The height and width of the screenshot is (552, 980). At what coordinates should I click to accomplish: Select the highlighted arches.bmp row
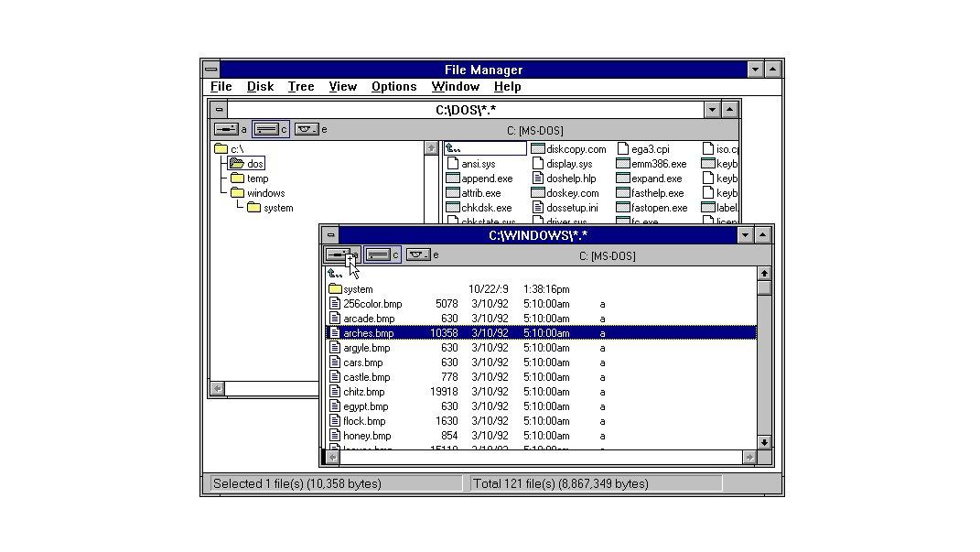(x=542, y=333)
